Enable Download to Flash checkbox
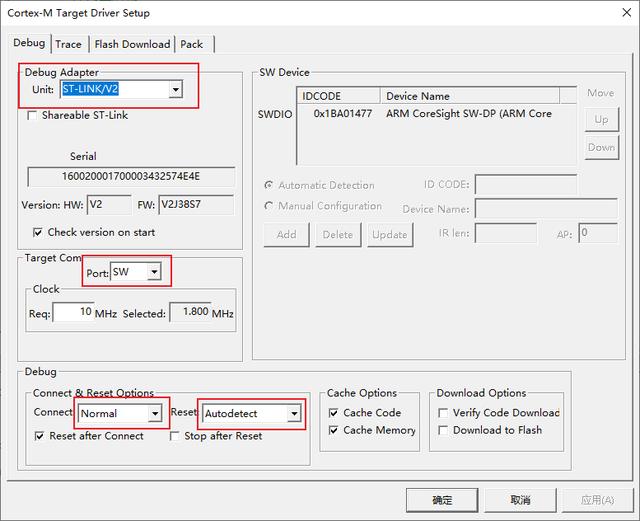640x521 pixels. (x=443, y=430)
